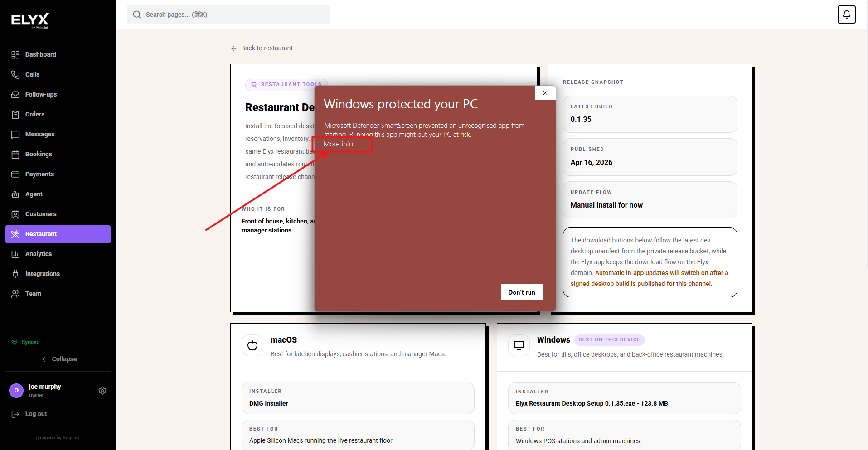
Task: Click the Integrations plug icon
Action: (x=15, y=274)
